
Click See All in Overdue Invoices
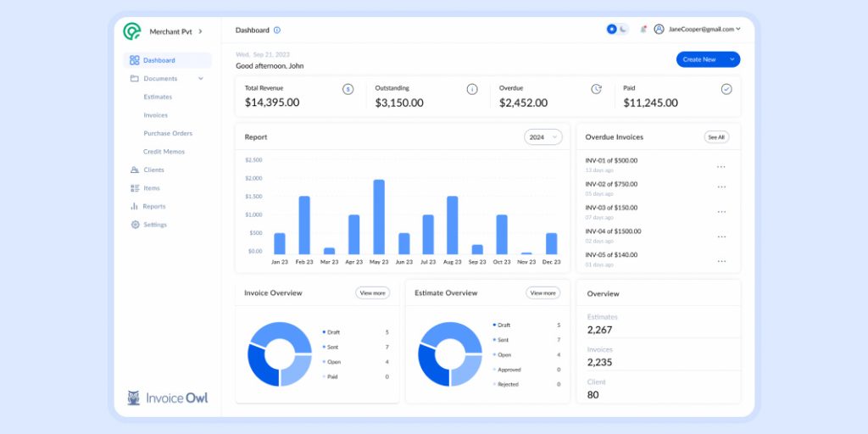click(716, 137)
